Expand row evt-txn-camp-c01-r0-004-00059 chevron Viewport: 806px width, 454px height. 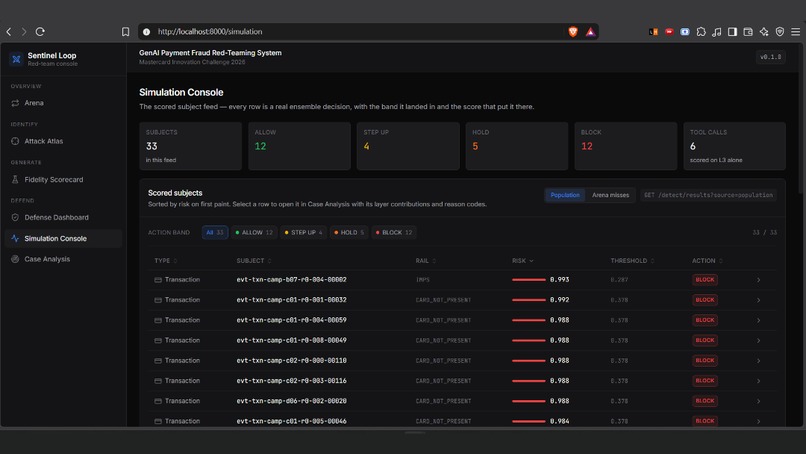pyautogui.click(x=758, y=320)
